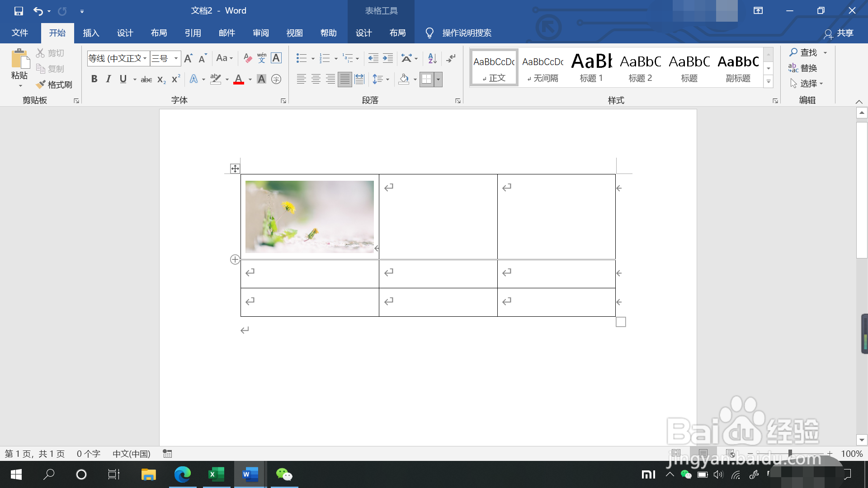Click the Save icon in title bar
This screenshot has width=868, height=488.
tap(19, 11)
